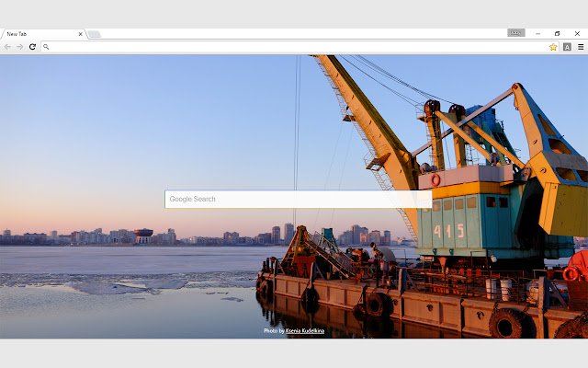Go forward with the forward arrow

pos(20,47)
